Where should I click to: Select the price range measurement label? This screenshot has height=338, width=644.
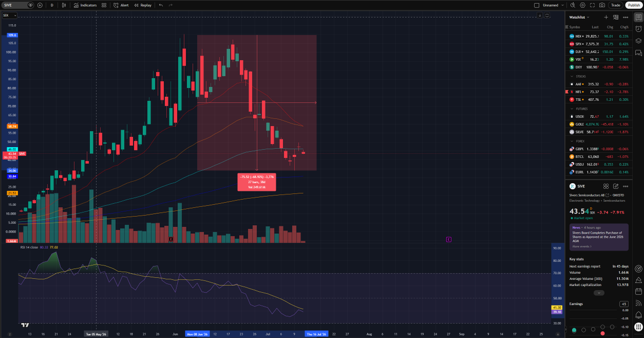pos(257,182)
